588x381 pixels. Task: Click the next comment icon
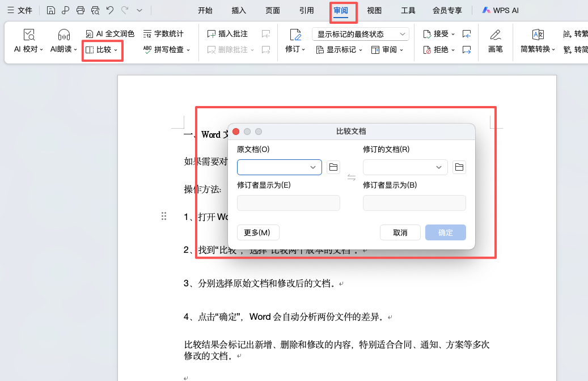coord(266,49)
